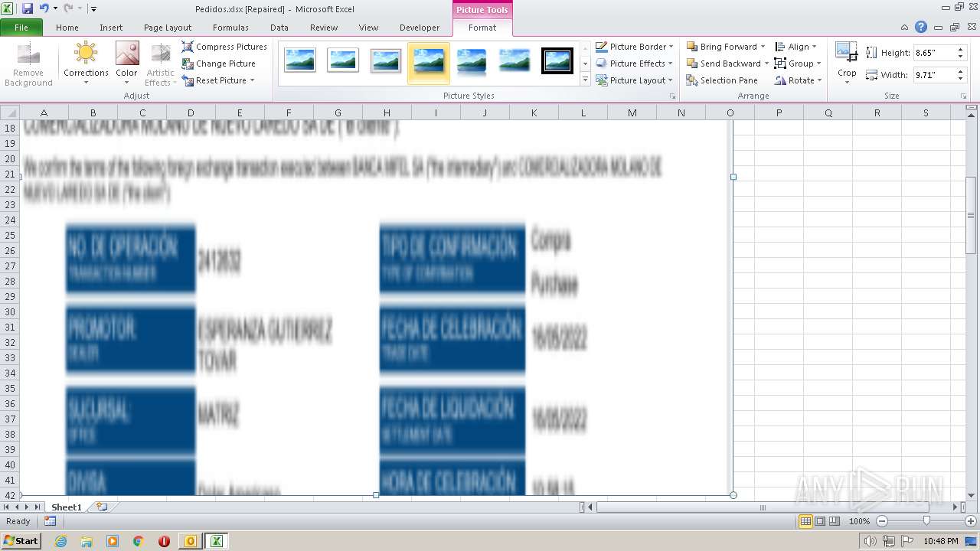980x551 pixels.
Task: Click the Insert Worksheet icon
Action: 102,507
